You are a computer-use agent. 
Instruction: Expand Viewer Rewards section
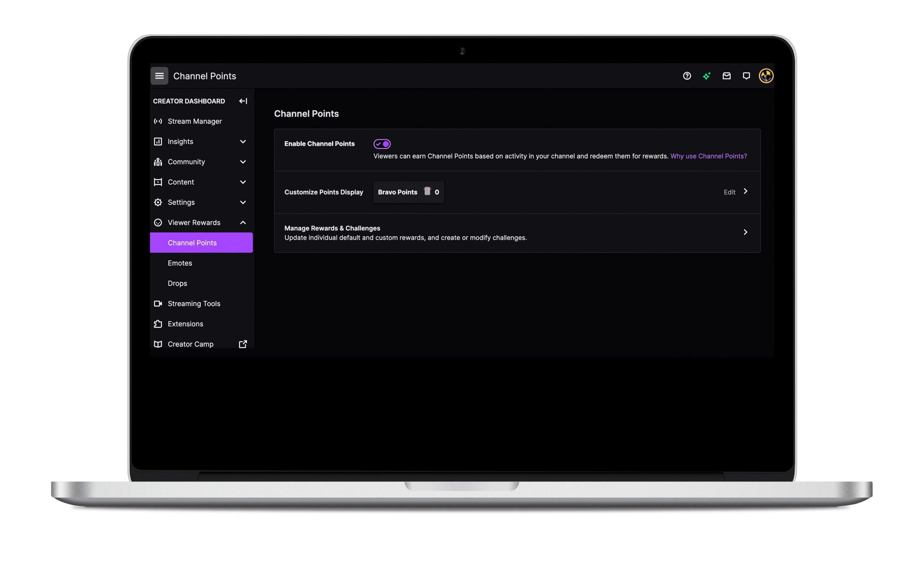pos(243,222)
